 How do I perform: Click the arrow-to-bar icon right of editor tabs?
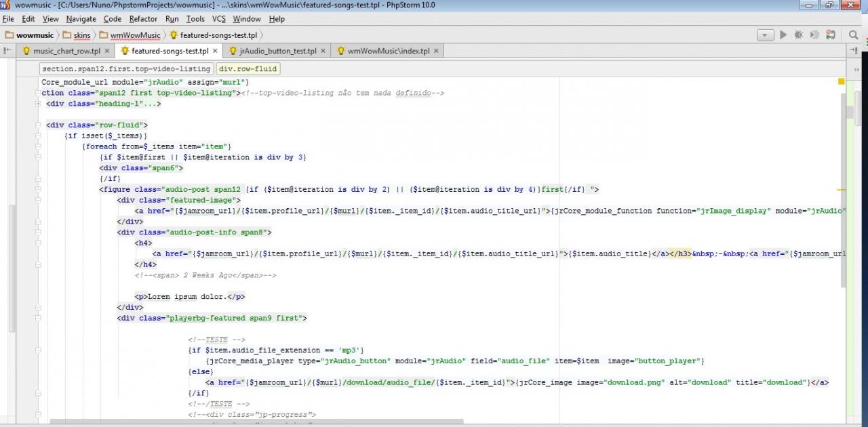[854, 50]
